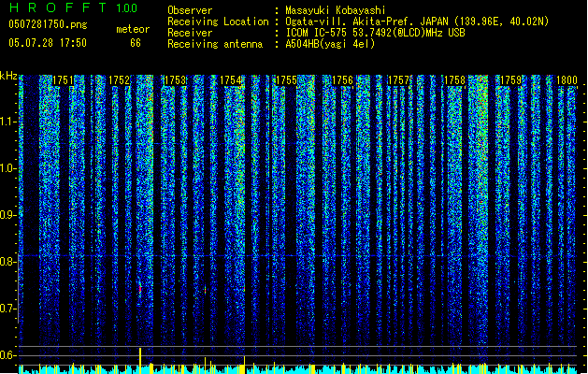
Task: Click the 0.6 kHz axis tick label
Action: click(8, 355)
